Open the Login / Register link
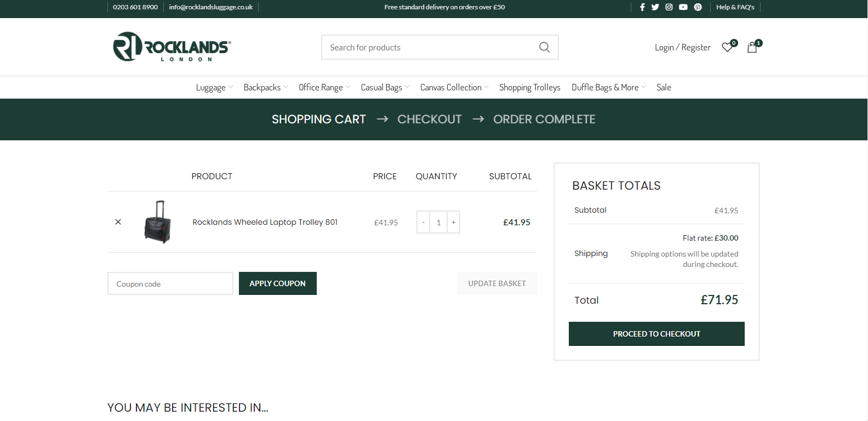 point(683,47)
